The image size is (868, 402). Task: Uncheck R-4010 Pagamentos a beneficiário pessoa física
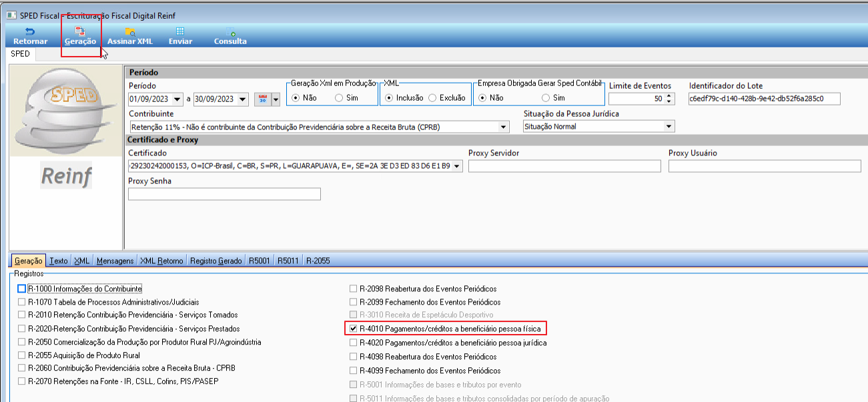tap(353, 329)
